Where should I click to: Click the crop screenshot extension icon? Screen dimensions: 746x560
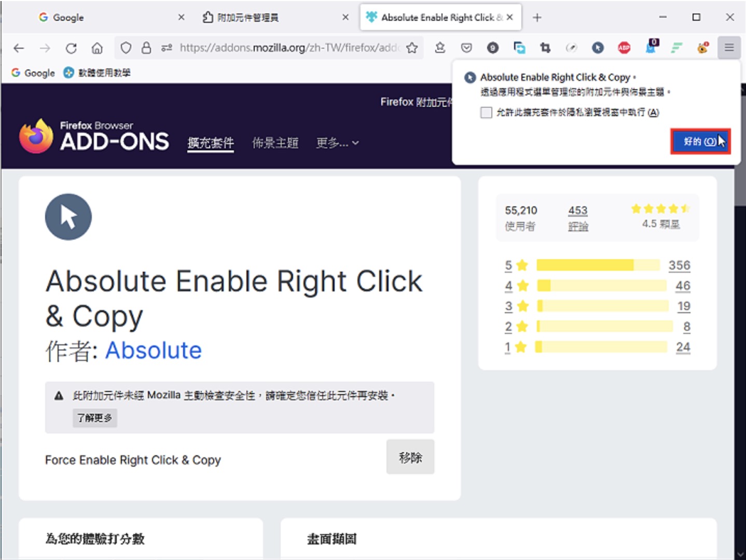(545, 48)
